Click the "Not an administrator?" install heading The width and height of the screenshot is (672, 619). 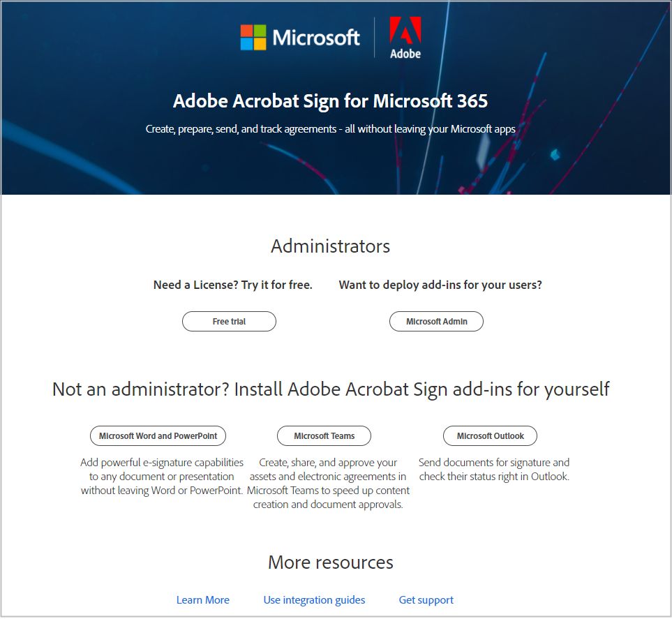tap(331, 389)
